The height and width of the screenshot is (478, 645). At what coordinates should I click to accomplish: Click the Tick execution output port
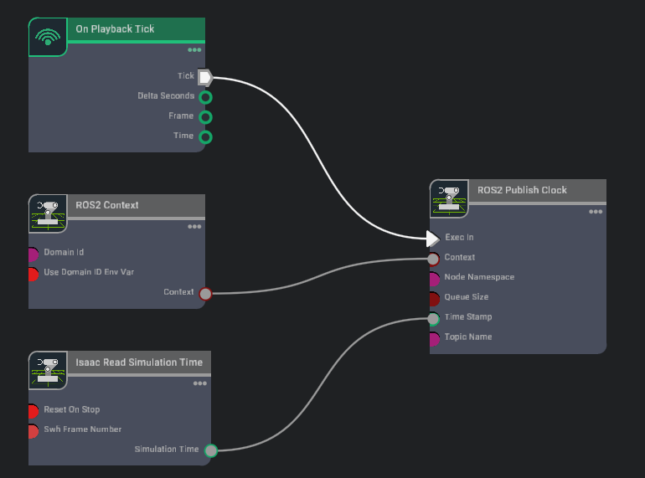(x=205, y=77)
